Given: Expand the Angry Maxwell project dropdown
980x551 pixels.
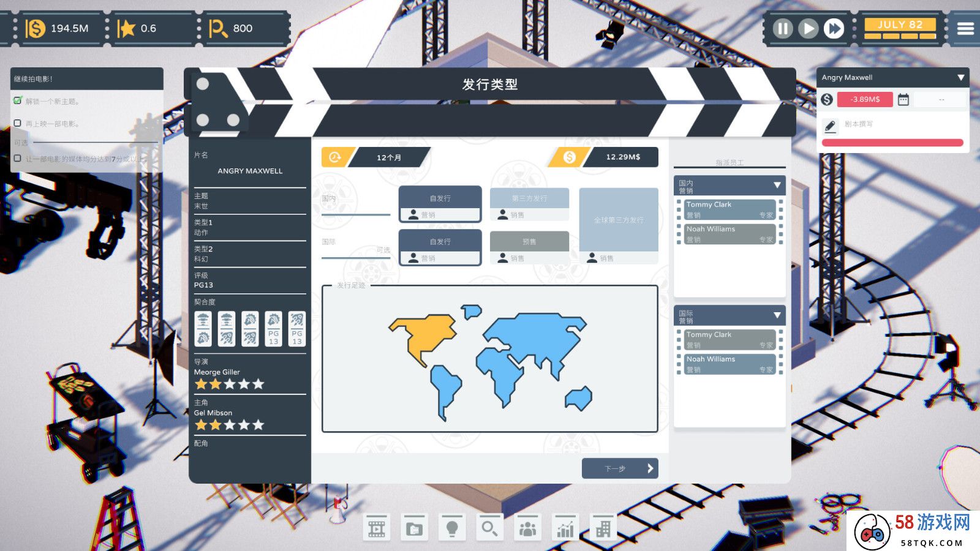Looking at the screenshot, I should point(960,78).
